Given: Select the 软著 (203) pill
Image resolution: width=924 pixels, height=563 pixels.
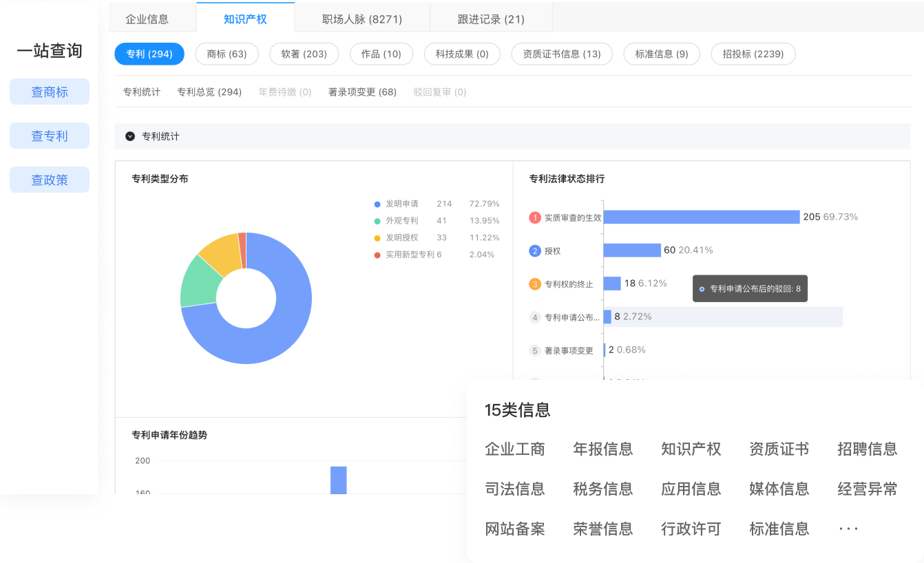Looking at the screenshot, I should coord(304,54).
